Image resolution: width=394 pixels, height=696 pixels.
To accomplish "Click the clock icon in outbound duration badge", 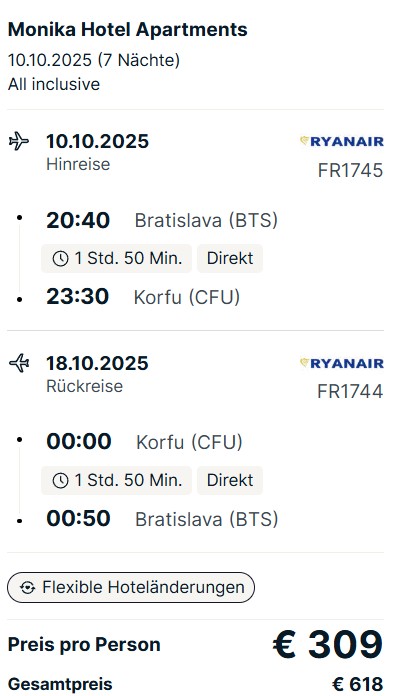I will point(60,259).
